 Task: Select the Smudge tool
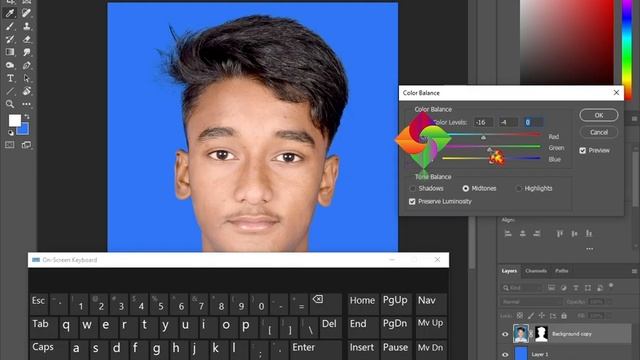27,52
